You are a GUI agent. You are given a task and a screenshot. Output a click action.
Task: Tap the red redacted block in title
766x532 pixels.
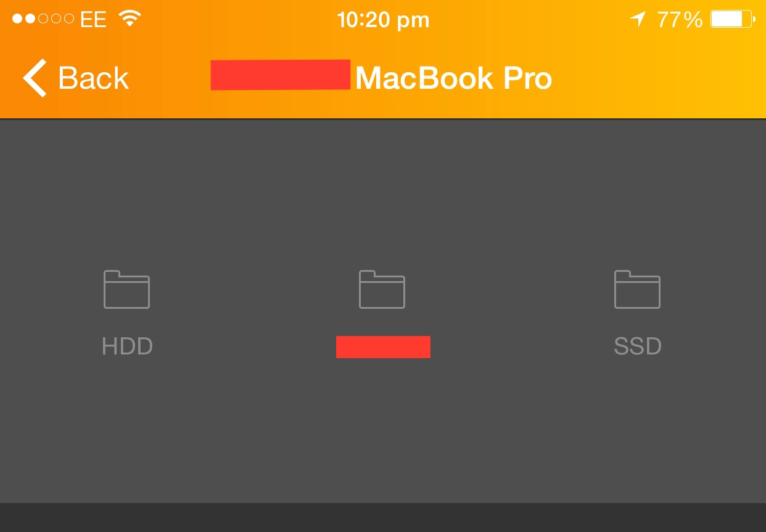[281, 75]
